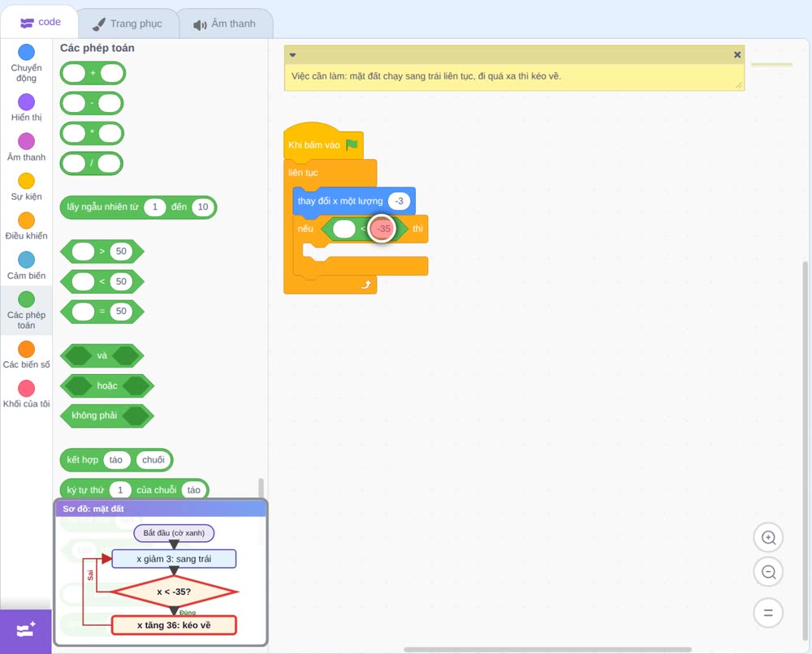812x654 pixels.
Task: Select the Hiển thị category circle
Action: 27,102
